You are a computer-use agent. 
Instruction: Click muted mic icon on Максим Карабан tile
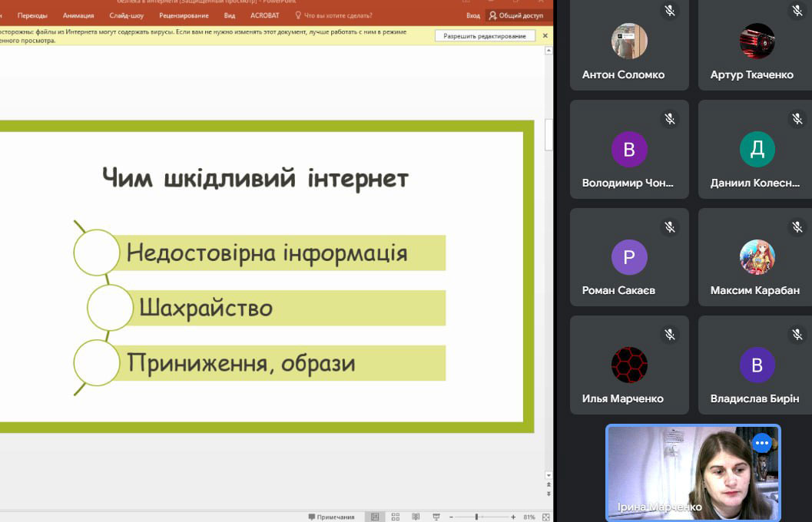pos(797,226)
